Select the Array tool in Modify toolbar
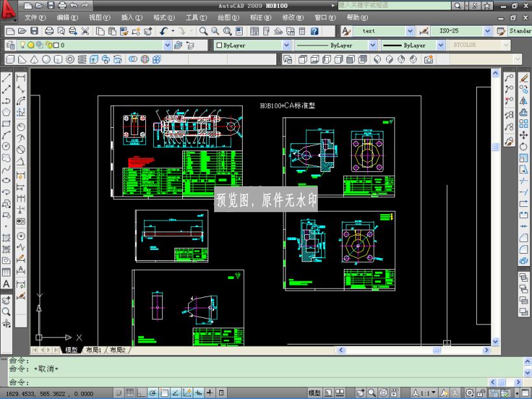532x399 pixels. click(x=524, y=123)
